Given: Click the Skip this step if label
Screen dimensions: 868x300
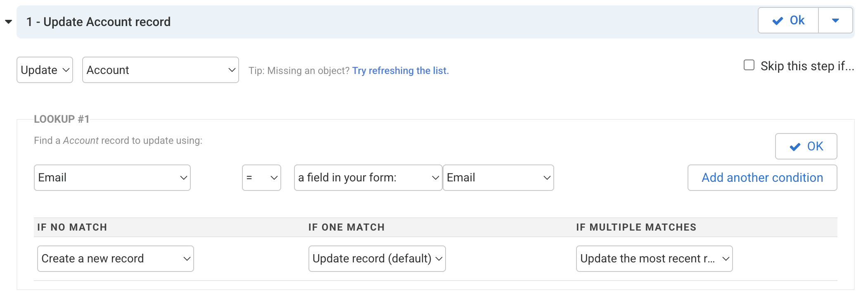Looking at the screenshot, I should (x=807, y=66).
